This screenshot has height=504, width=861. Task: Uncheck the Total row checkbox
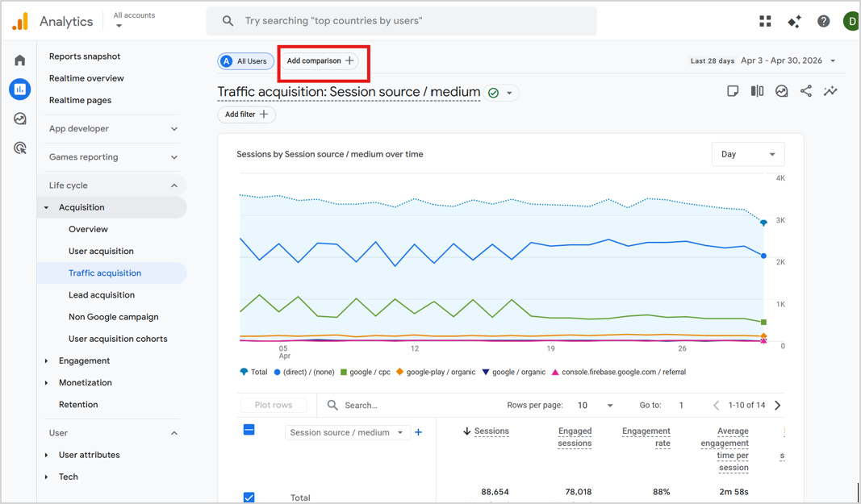(249, 498)
